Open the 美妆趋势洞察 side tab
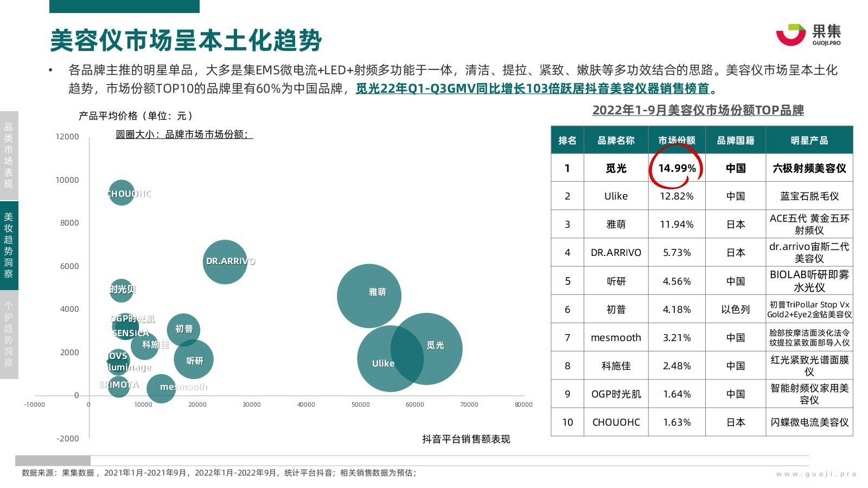This screenshot has width=868, height=488. (9, 245)
